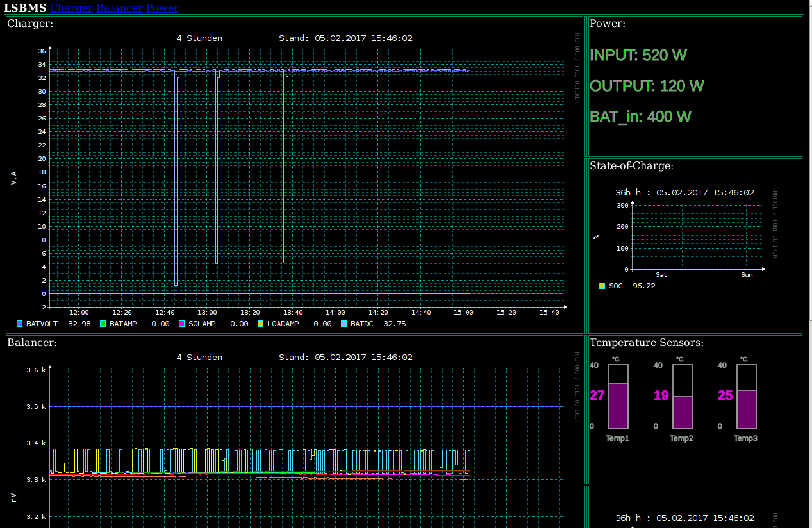Click the Charger graph timestamp header
Screen dimensions: 812x528
345,38
